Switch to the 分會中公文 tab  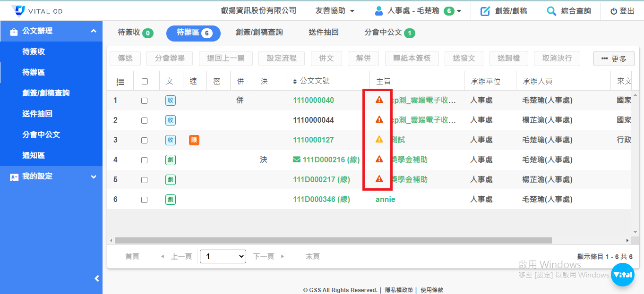point(389,33)
